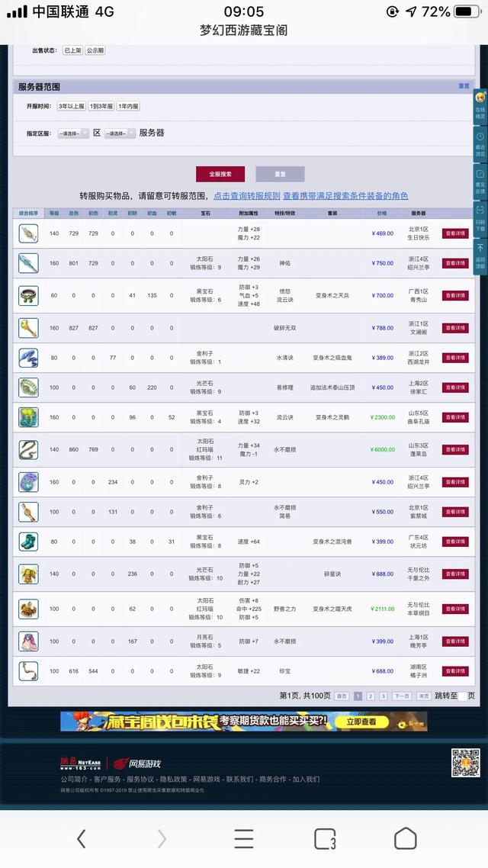Open item icon in the 破碎无双 row

[x=28, y=328]
